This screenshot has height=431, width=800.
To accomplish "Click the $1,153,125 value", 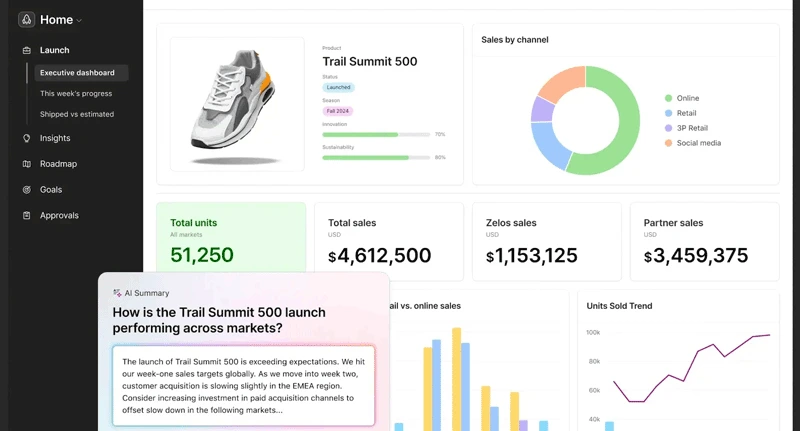I will [532, 256].
